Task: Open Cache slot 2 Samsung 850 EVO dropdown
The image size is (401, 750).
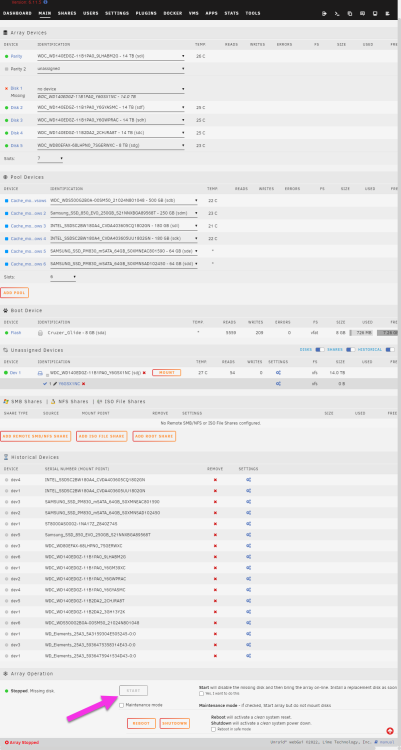Action: coord(124,213)
